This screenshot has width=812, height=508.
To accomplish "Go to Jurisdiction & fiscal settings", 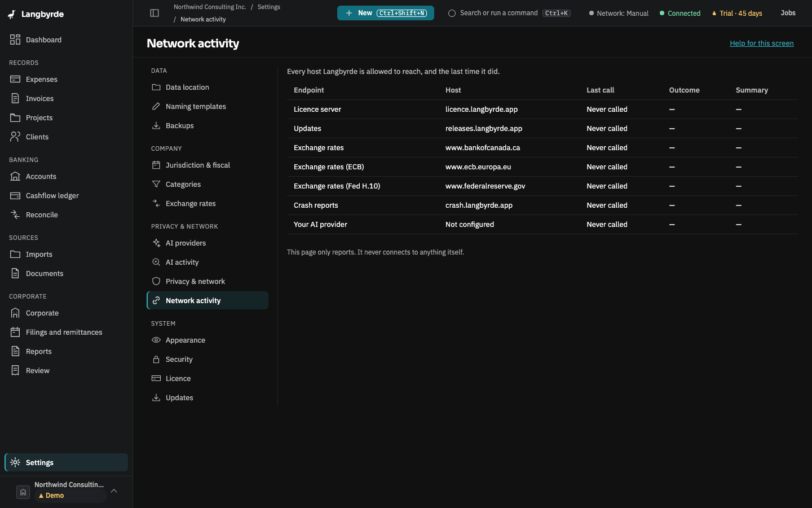I will [208, 165].
